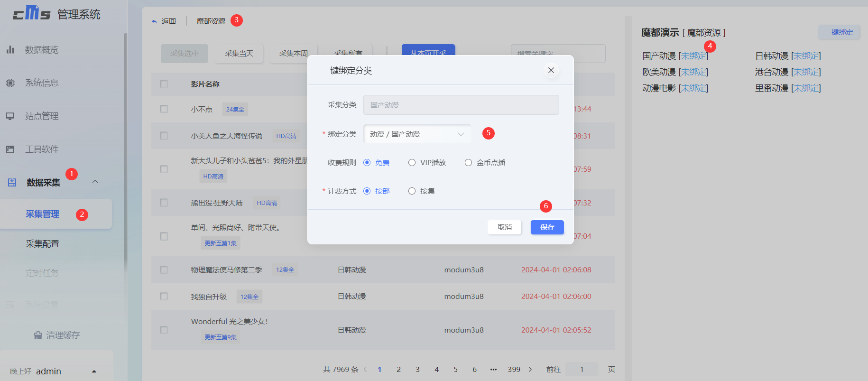The image size is (868, 381).
Task: Click the clear cache icon
Action: click(38, 335)
